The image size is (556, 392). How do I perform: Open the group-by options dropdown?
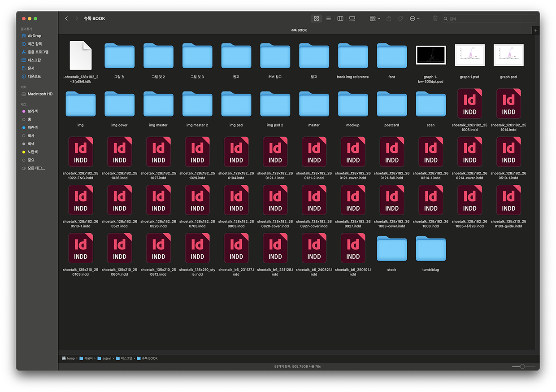[375, 18]
